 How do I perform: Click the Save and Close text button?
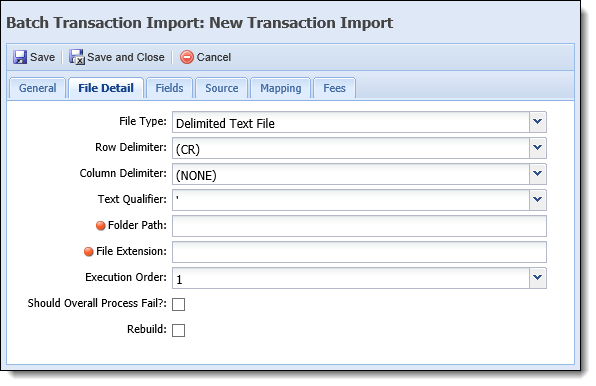pyautogui.click(x=126, y=57)
